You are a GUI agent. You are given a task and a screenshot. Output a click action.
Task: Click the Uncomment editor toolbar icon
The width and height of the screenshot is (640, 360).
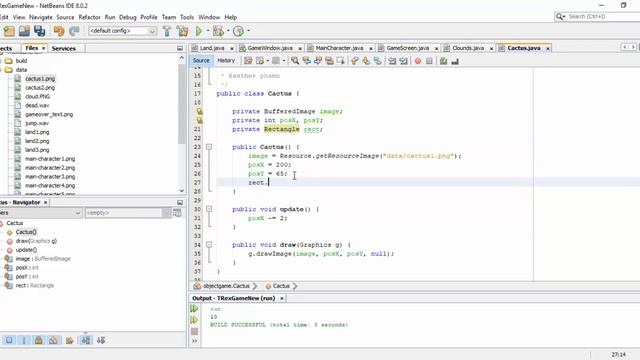click(455, 61)
